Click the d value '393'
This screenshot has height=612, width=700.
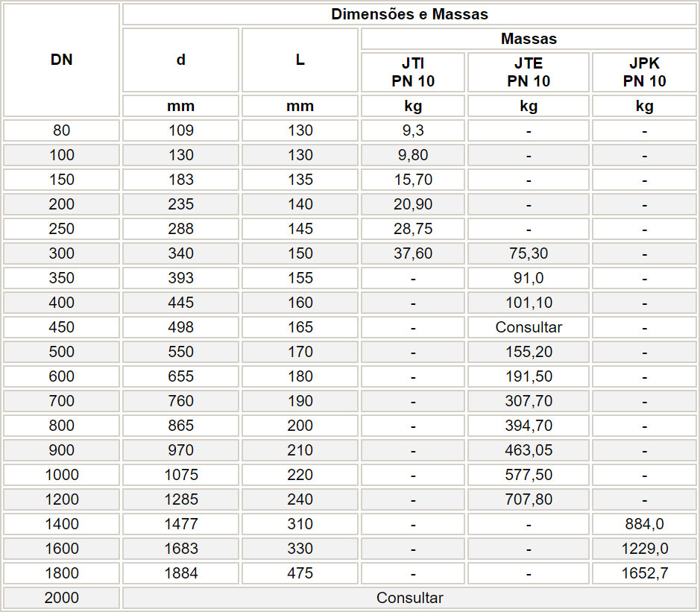click(x=181, y=277)
